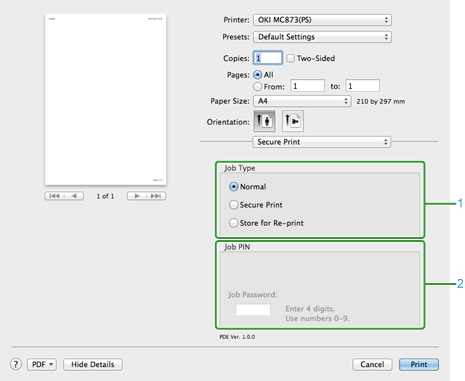Viewport: 465px width, 381px height.
Task: Open the Presets Default Settings dropdown
Action: [322, 37]
